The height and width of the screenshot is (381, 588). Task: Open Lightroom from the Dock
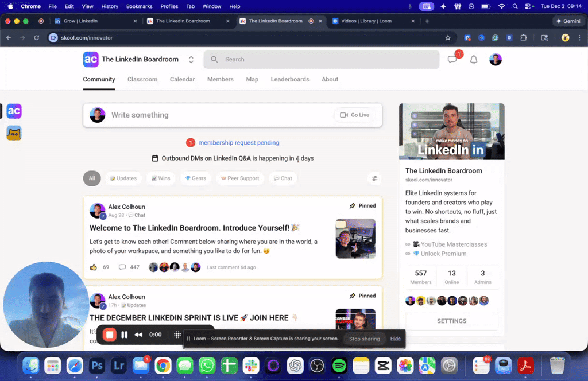[119, 366]
